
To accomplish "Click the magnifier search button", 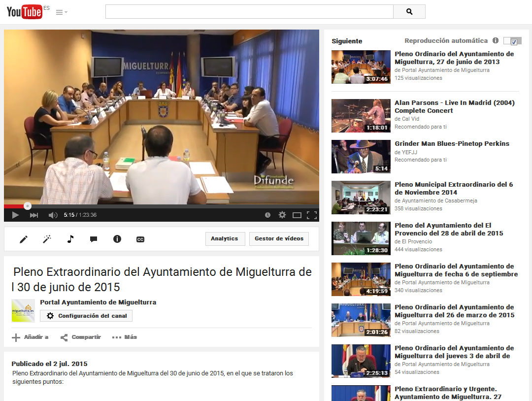I will [x=409, y=12].
